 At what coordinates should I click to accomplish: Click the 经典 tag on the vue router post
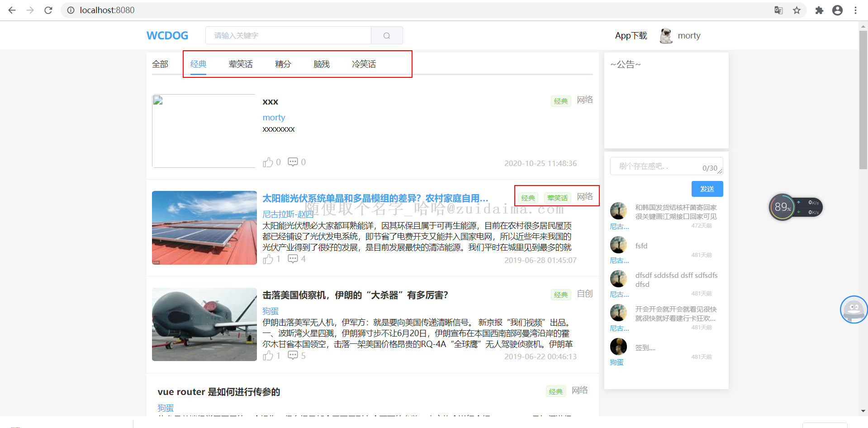[x=556, y=391]
